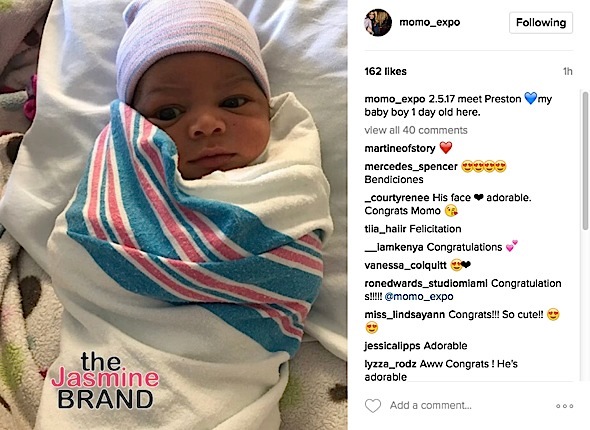Click the @momo_expo mention link
Viewport: 590px width, 430px height.
[419, 296]
